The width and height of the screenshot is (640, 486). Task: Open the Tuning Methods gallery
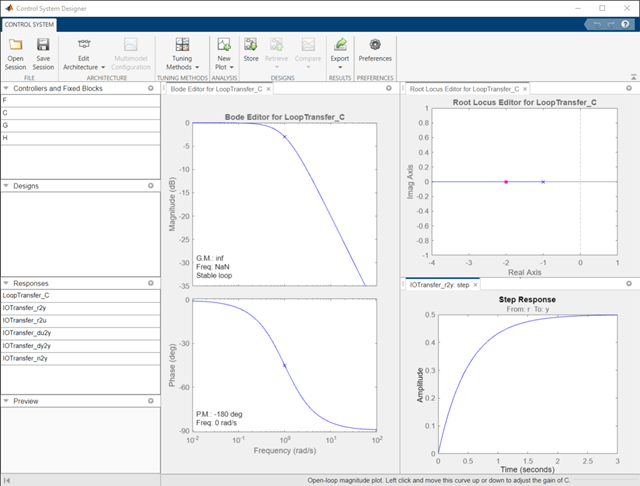pos(182,45)
